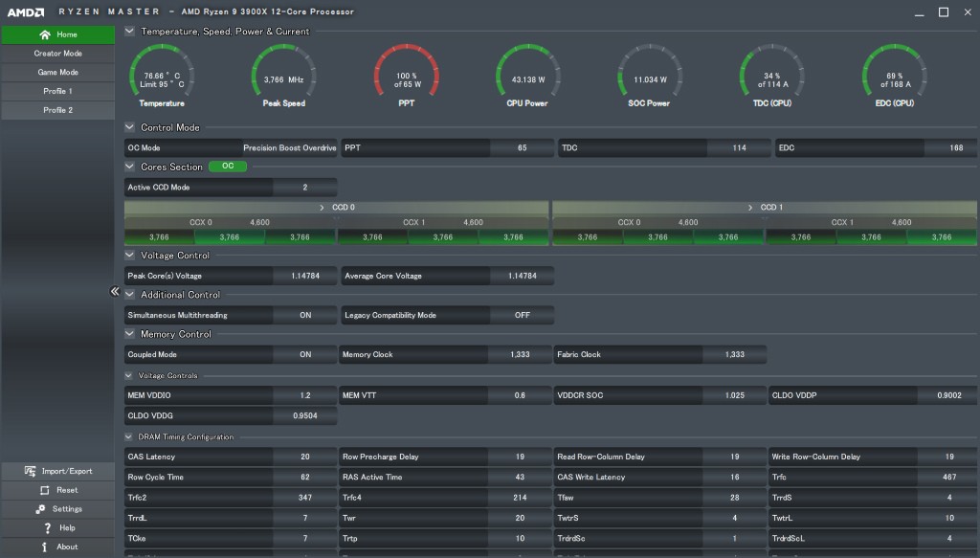Toggle Simultaneous Multithreading ON value

pos(304,315)
